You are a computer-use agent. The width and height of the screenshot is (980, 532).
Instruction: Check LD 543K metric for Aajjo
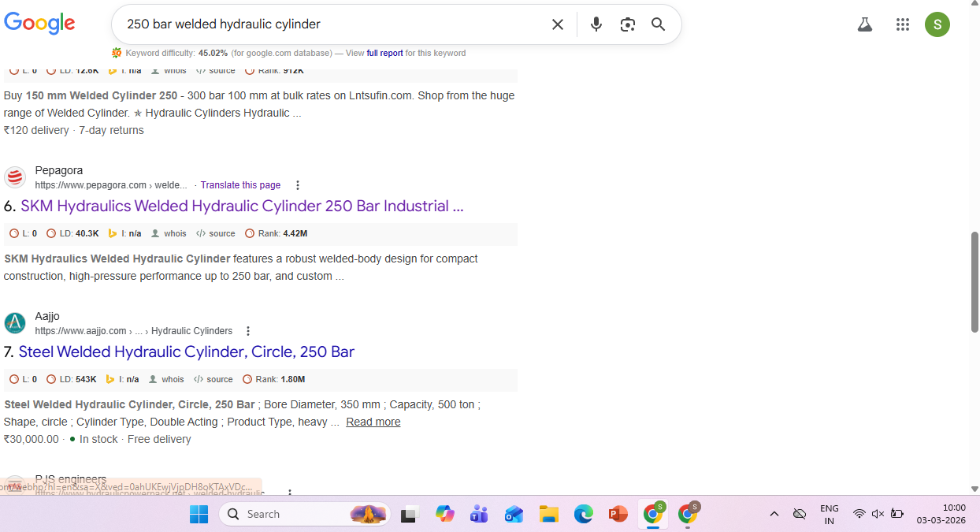point(72,379)
